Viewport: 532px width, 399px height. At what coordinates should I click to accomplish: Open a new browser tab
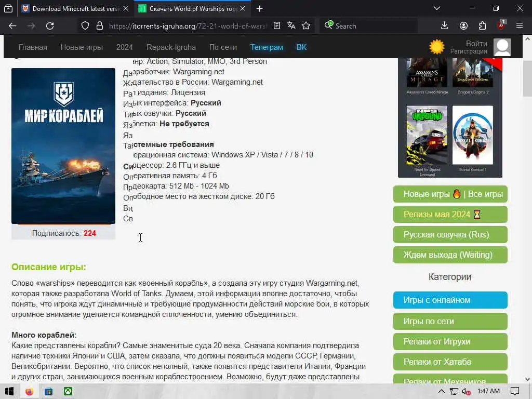(x=260, y=9)
